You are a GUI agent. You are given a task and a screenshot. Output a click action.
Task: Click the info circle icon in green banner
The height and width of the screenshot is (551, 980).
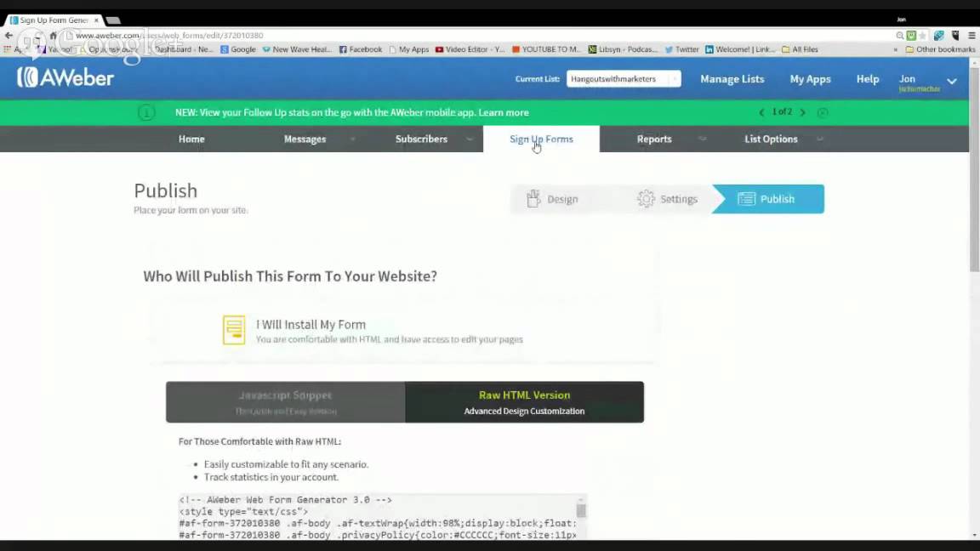[x=146, y=112]
